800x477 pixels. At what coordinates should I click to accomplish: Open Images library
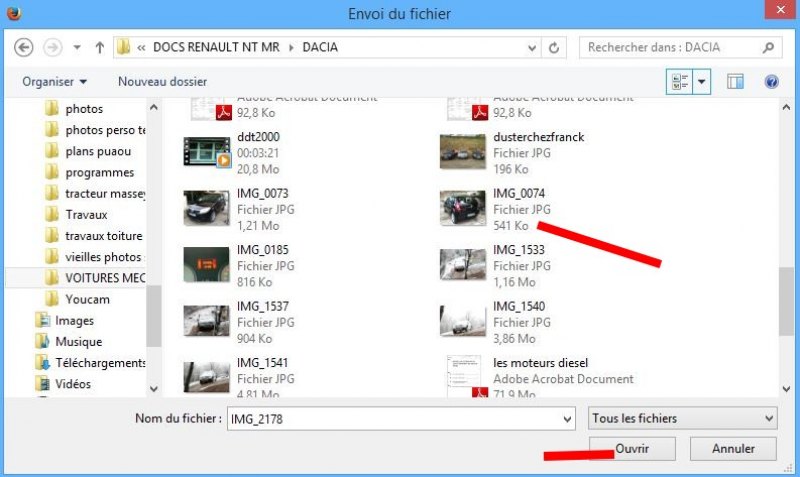(x=74, y=321)
